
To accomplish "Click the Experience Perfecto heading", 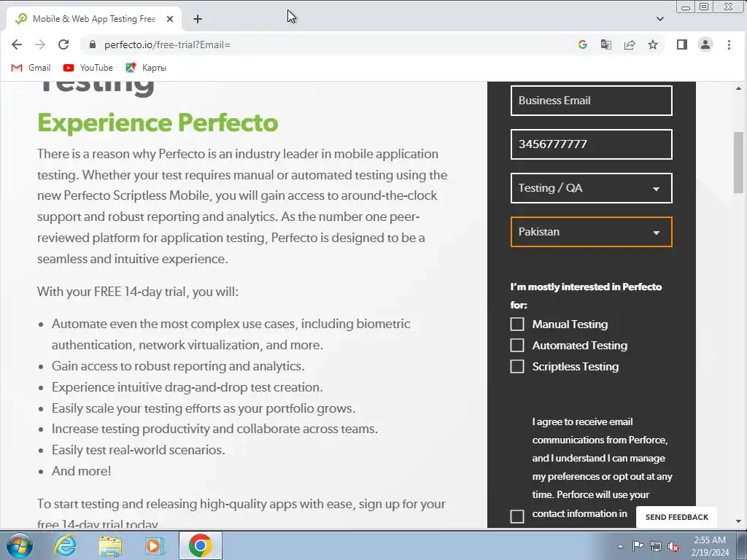I will coord(158,122).
